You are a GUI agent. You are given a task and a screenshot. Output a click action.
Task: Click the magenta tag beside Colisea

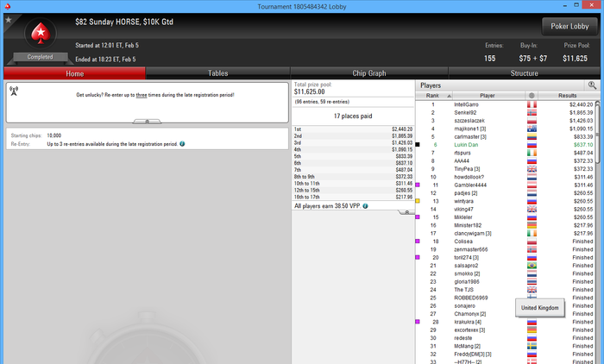point(418,242)
